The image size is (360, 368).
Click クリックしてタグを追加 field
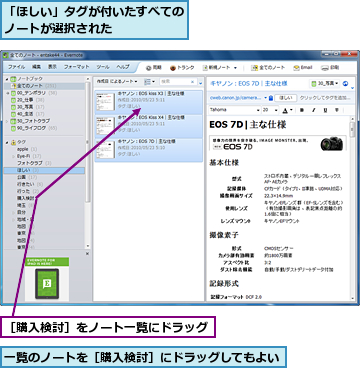point(325,98)
